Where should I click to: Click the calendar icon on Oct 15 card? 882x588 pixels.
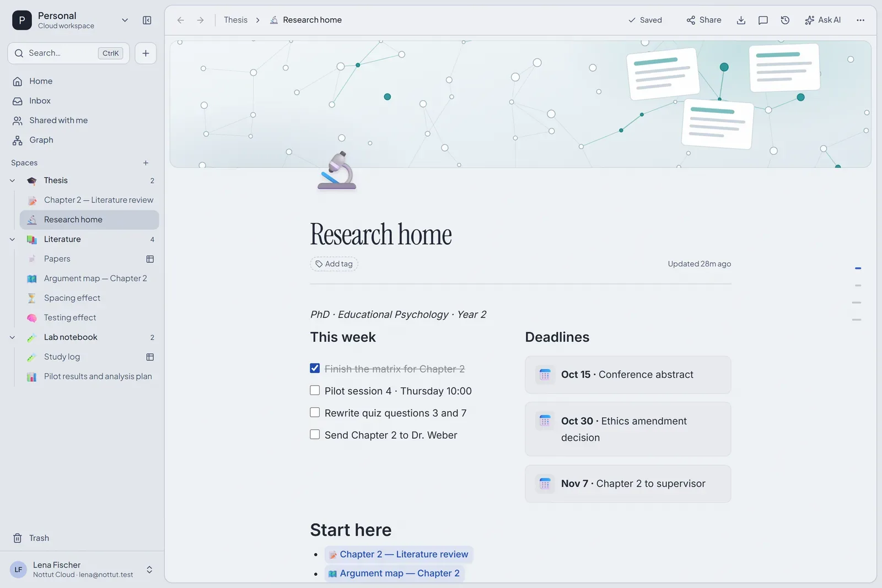click(x=545, y=375)
